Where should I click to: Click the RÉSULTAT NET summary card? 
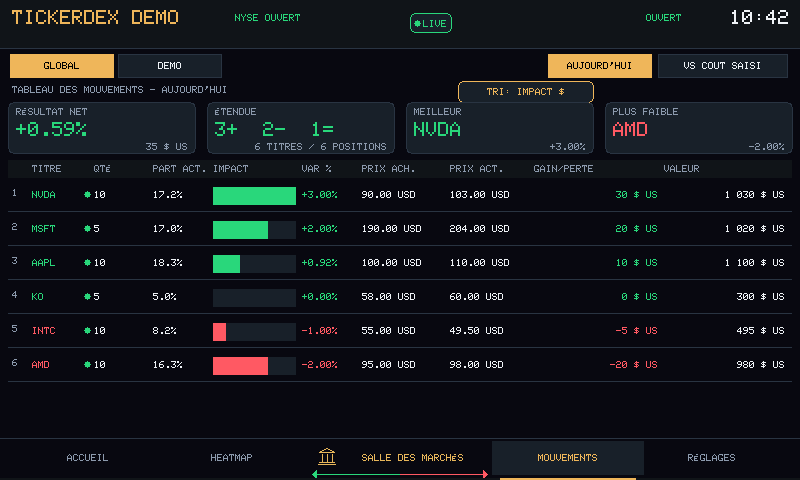pos(102,128)
